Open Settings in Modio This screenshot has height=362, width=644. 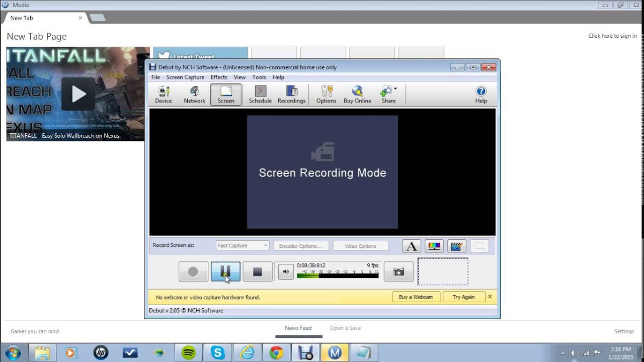(624, 331)
